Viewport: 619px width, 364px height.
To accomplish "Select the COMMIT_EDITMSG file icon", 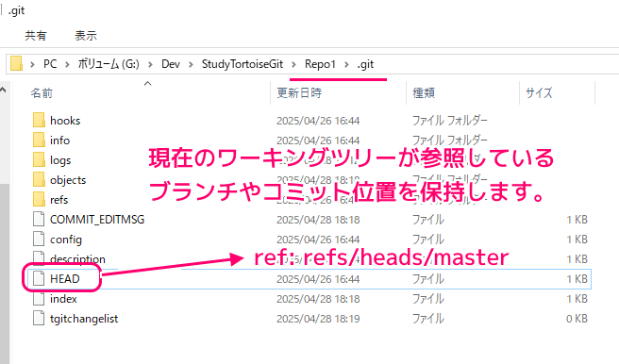I will [x=39, y=220].
